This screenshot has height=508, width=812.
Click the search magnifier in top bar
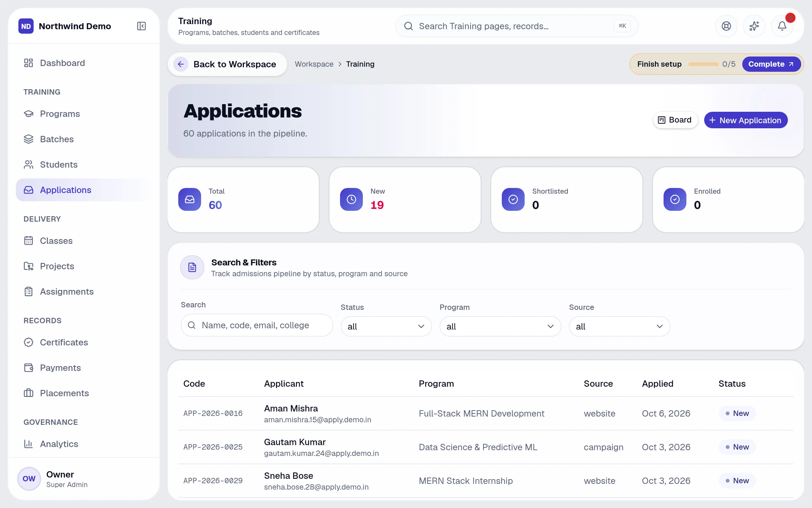408,26
